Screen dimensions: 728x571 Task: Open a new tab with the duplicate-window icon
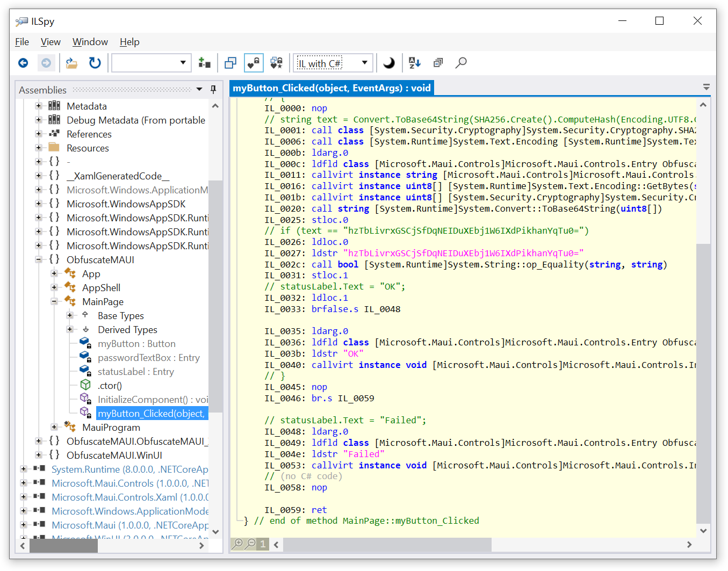click(230, 63)
